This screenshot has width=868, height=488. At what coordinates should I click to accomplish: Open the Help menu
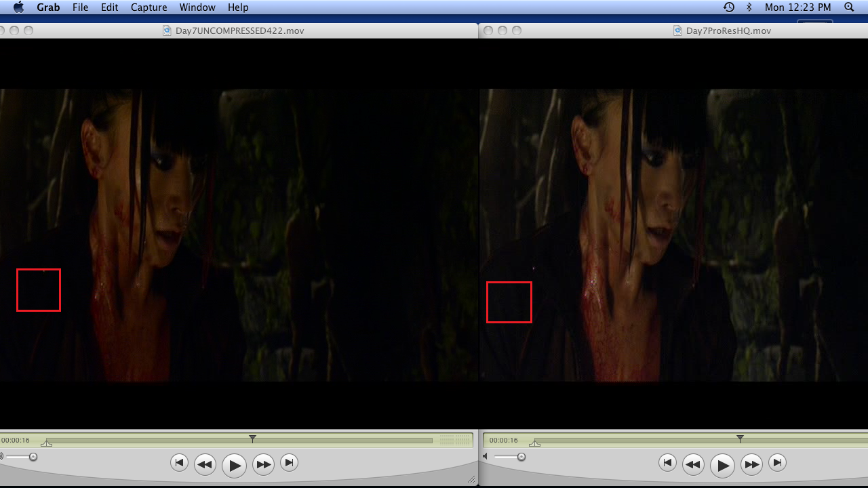(238, 7)
